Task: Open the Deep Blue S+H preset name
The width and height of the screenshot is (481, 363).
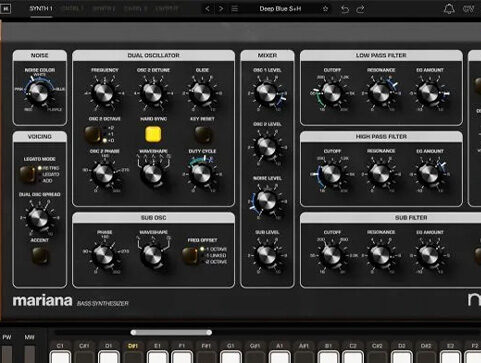Action: coord(280,9)
